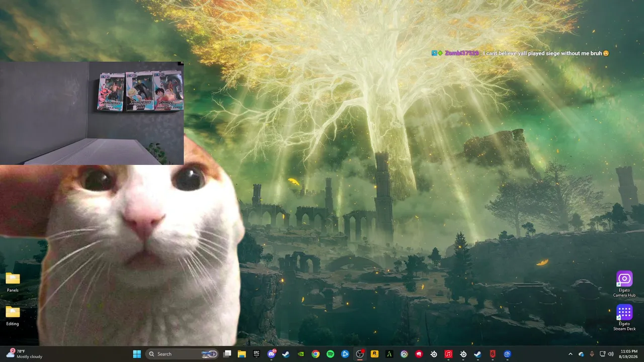Open OneDrive from the system tray

click(581, 354)
